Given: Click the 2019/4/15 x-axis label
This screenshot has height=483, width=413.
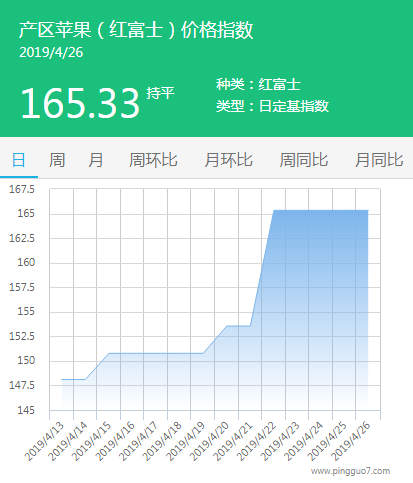Looking at the screenshot, I should point(91,441).
